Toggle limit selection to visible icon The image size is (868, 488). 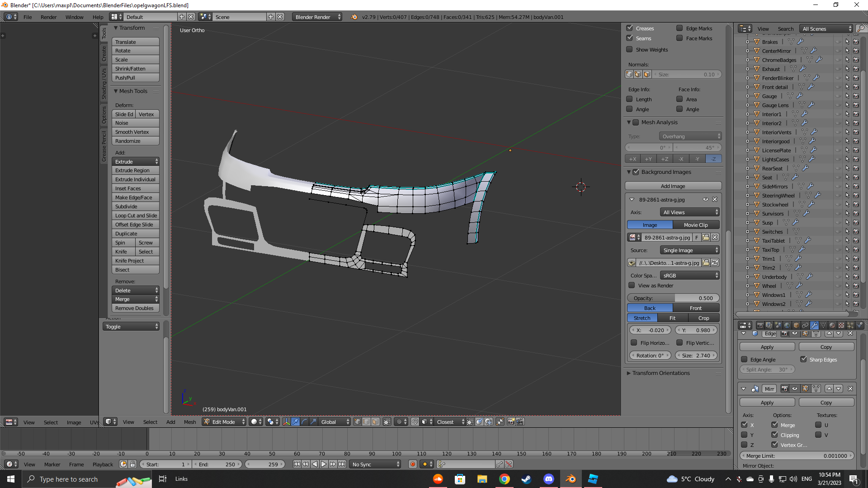tap(387, 422)
